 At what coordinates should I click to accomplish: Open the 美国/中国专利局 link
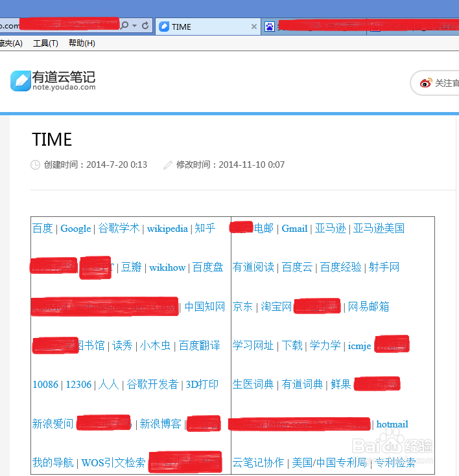click(329, 462)
